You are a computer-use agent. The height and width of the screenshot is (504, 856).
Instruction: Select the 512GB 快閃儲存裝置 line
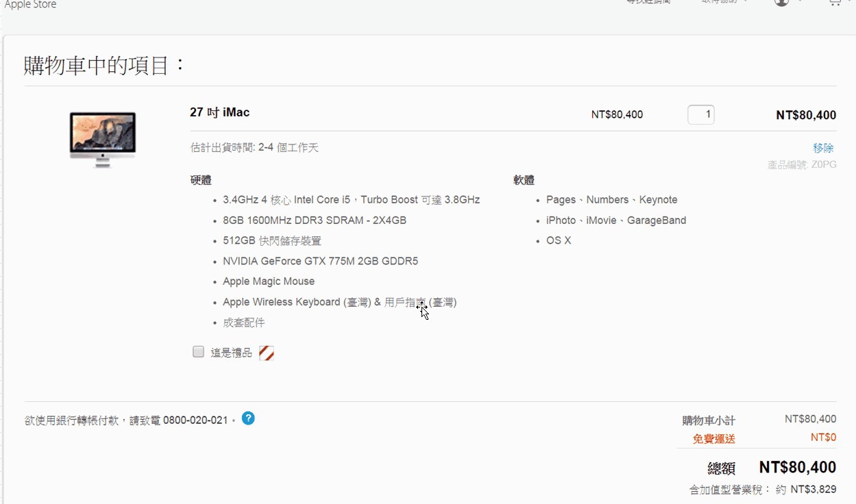[x=272, y=241]
